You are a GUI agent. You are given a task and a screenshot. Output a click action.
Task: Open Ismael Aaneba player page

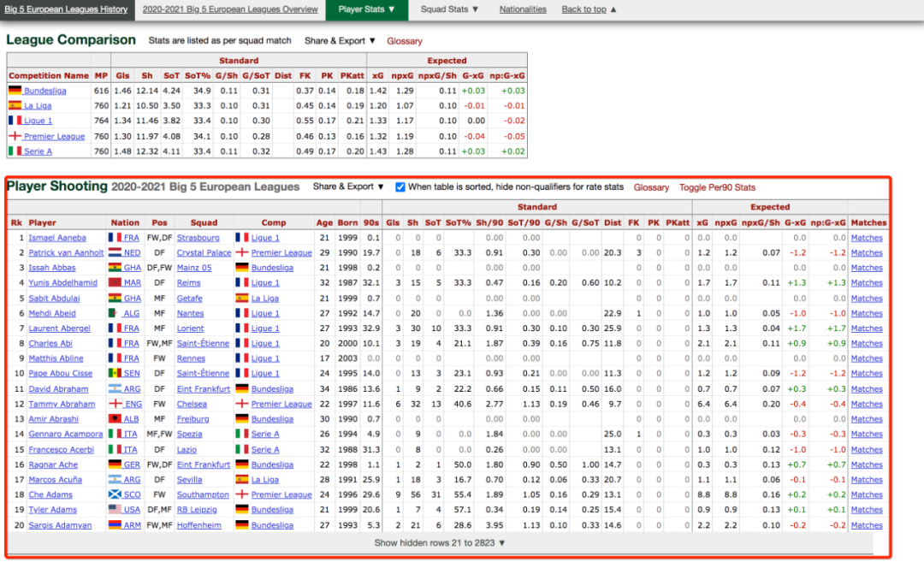[57, 238]
